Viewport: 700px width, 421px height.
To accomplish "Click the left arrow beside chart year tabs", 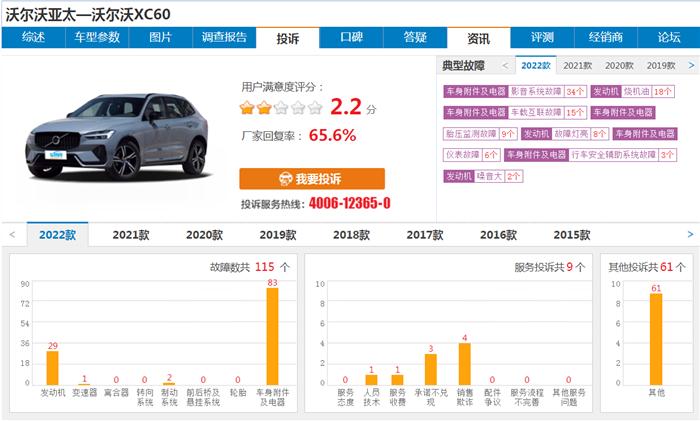I will point(12,235).
